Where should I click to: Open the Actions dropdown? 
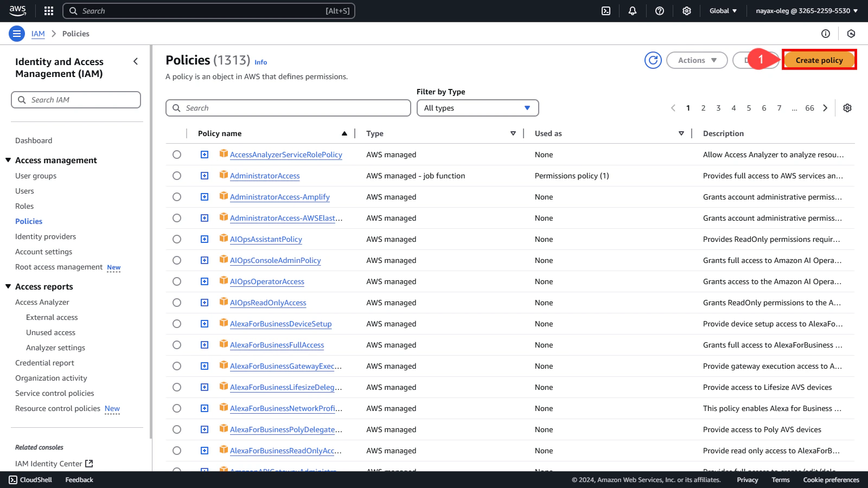[x=697, y=60]
